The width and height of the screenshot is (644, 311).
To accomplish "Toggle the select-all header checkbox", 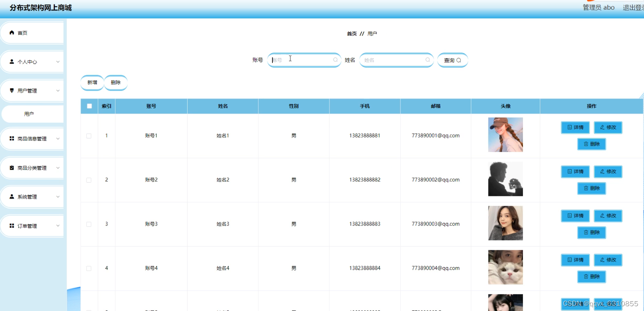I will click(89, 106).
